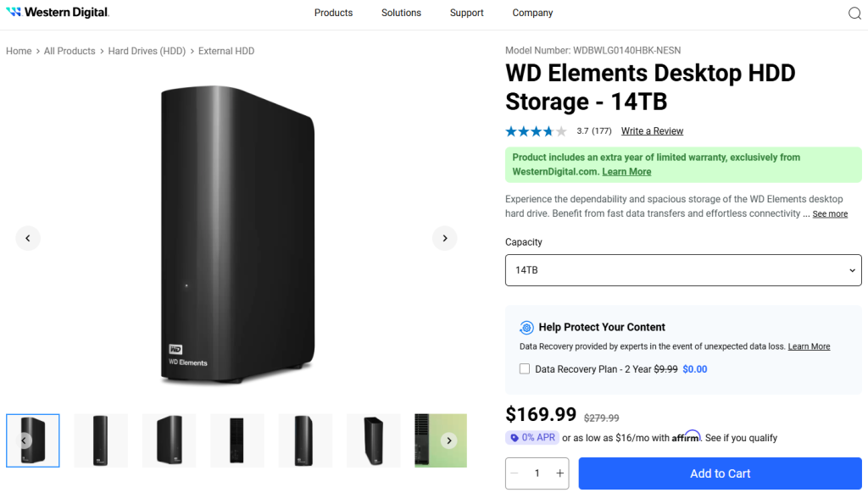868x498 pixels.
Task: Click the Add to Cart button
Action: point(720,473)
